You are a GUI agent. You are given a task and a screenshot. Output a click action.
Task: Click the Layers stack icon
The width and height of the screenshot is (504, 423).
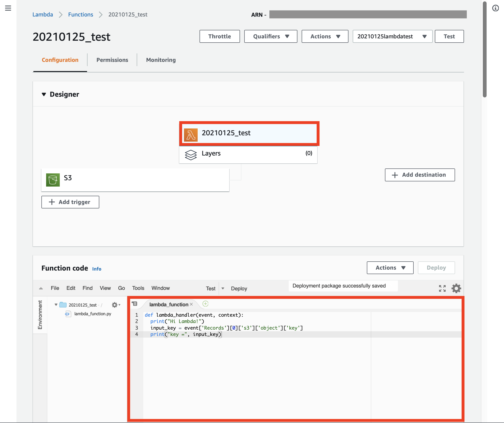(x=191, y=155)
